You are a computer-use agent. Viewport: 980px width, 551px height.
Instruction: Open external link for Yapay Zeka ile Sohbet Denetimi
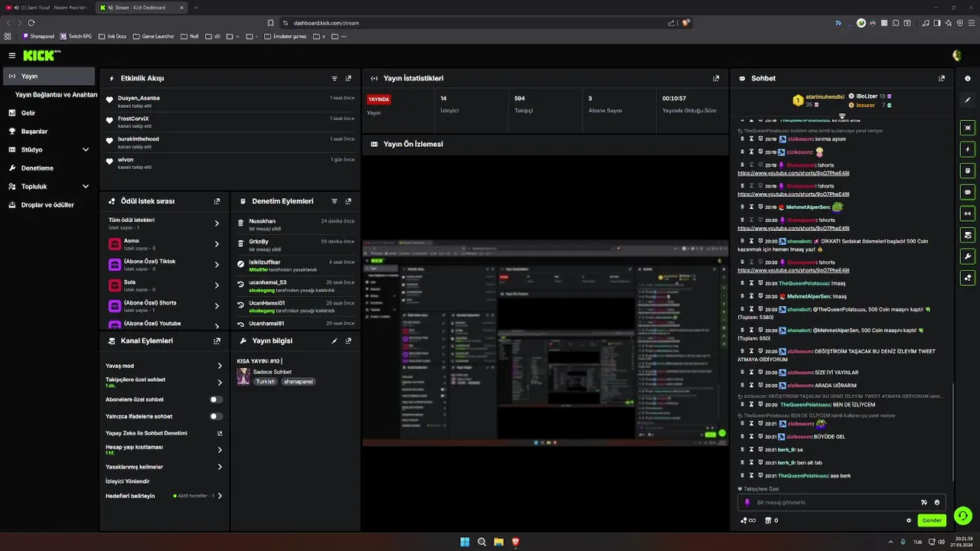220,433
